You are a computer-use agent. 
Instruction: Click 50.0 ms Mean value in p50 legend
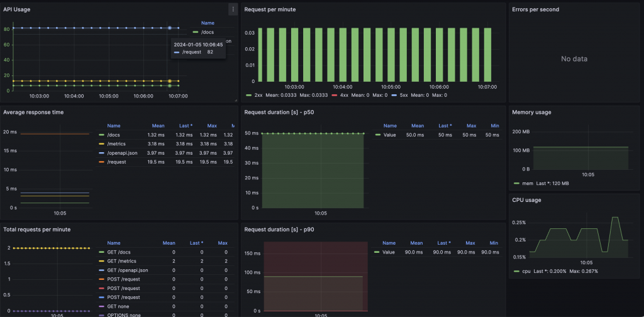click(x=416, y=135)
